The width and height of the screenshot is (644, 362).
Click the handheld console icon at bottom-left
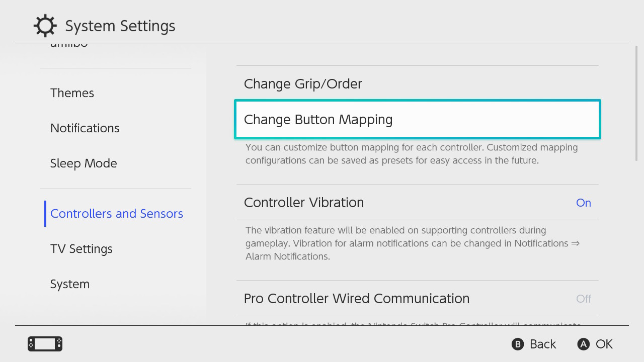pos(45,344)
